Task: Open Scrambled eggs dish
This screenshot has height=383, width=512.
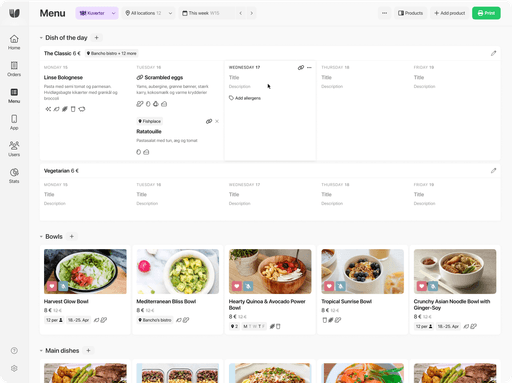Action: click(x=164, y=77)
